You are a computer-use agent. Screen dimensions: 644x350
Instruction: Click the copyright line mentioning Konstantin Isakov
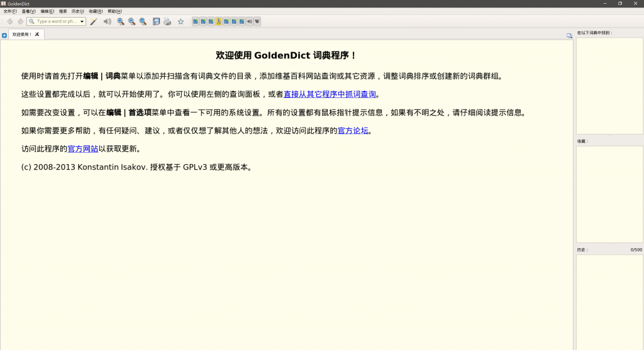(137, 167)
